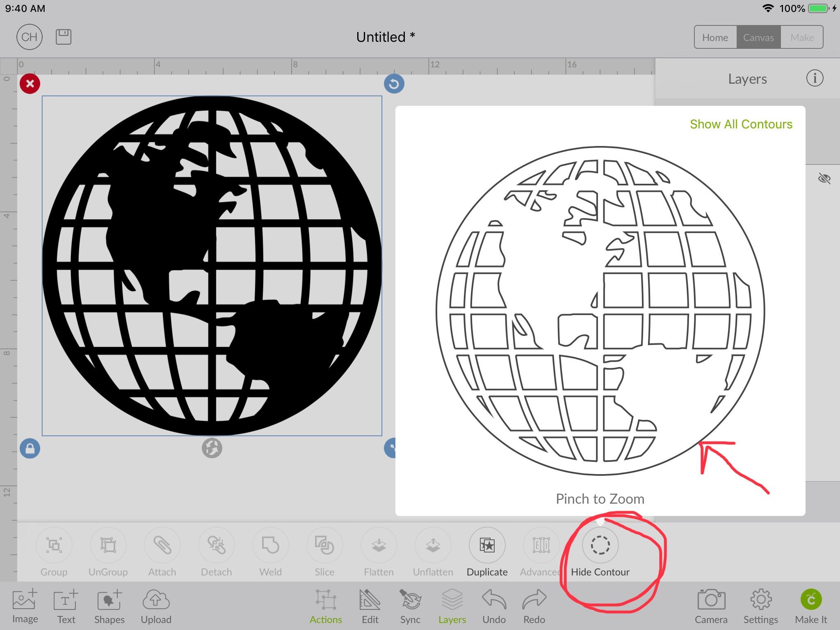The image size is (840, 630).
Task: Expand the Actions menu toolbar
Action: (x=326, y=606)
